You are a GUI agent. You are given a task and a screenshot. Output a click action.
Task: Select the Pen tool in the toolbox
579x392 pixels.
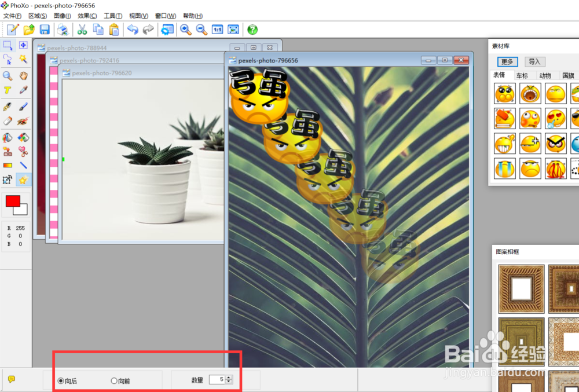tap(8, 107)
